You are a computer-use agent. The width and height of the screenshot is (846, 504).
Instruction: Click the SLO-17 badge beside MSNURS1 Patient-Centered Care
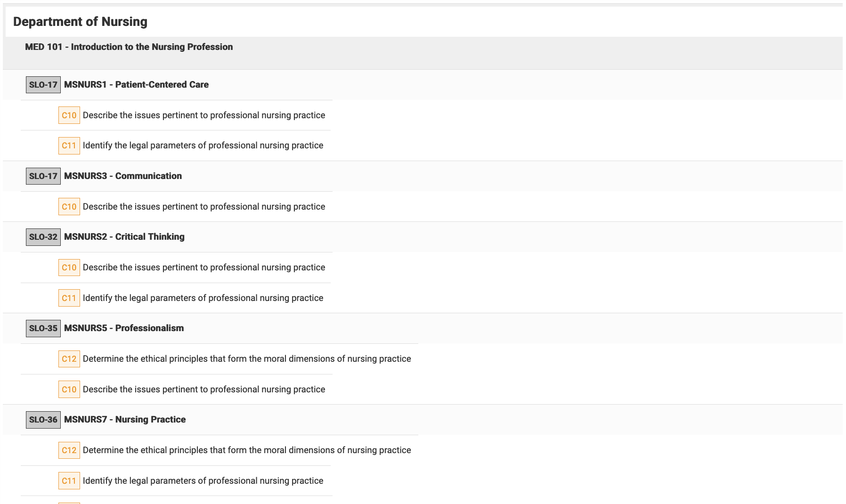(43, 85)
